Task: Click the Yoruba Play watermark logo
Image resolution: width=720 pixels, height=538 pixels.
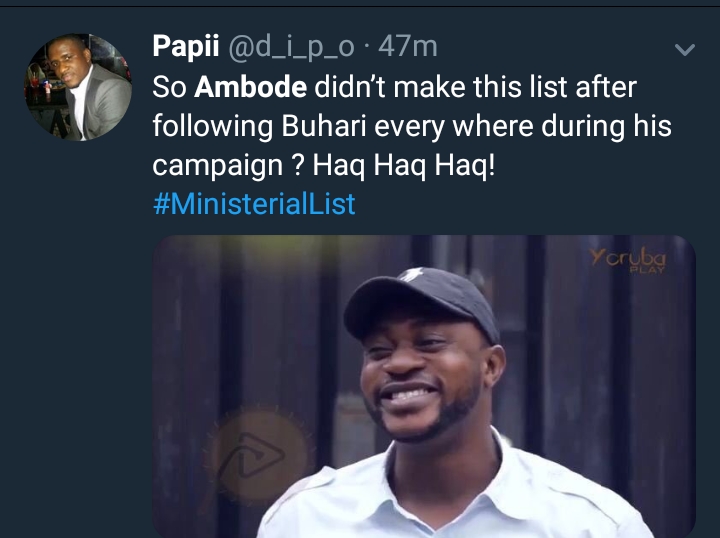Action: tap(630, 261)
